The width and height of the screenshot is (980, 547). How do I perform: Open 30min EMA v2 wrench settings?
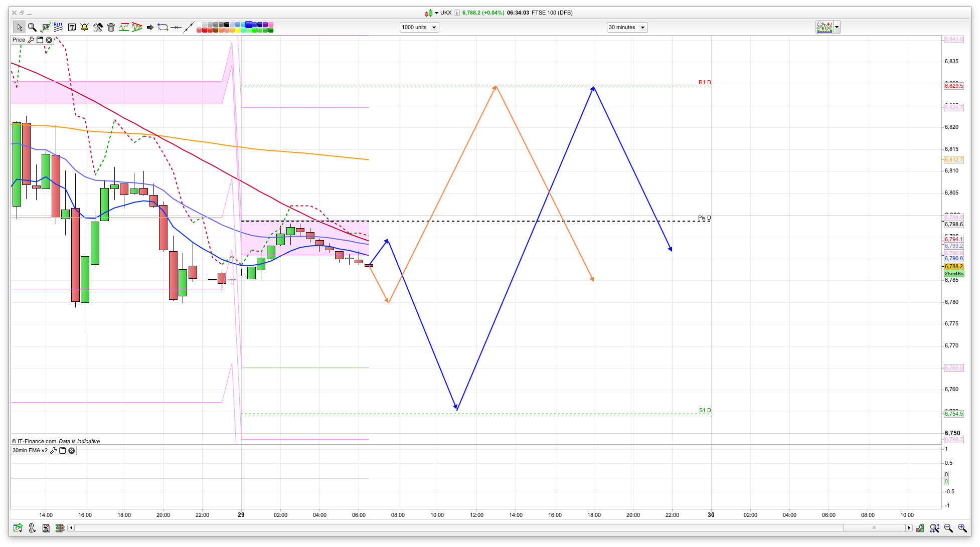click(x=54, y=450)
